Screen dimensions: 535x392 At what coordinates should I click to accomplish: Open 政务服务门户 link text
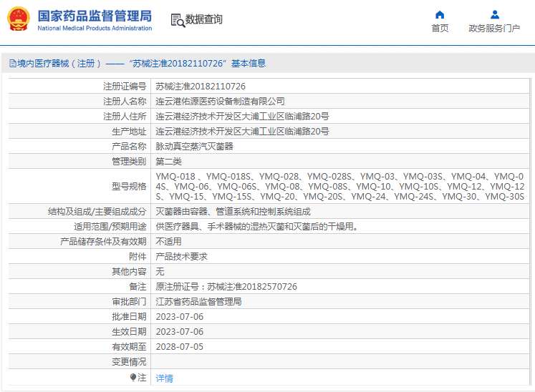tap(494, 29)
